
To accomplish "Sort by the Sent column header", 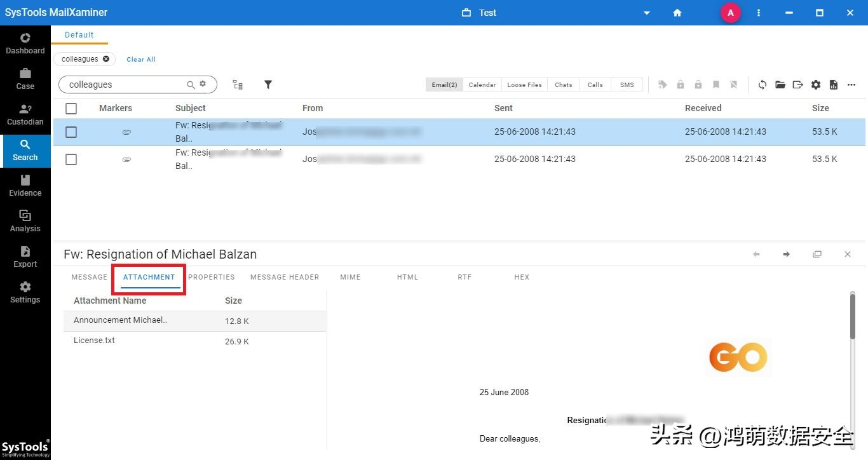I will pos(503,108).
